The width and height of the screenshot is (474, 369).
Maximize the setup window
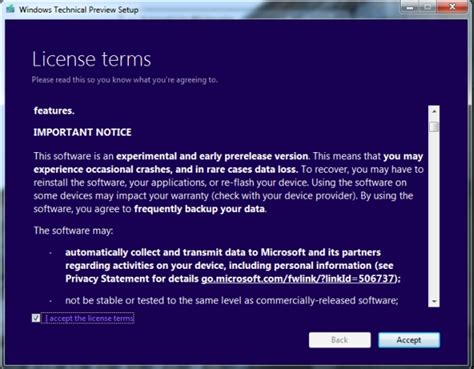pyautogui.click(x=428, y=7)
